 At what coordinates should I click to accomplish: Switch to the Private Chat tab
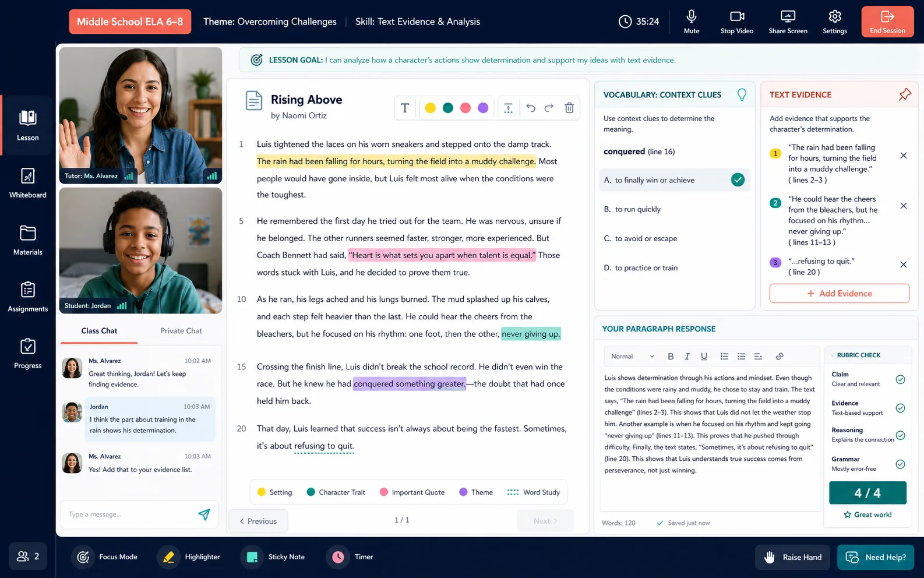pyautogui.click(x=181, y=331)
